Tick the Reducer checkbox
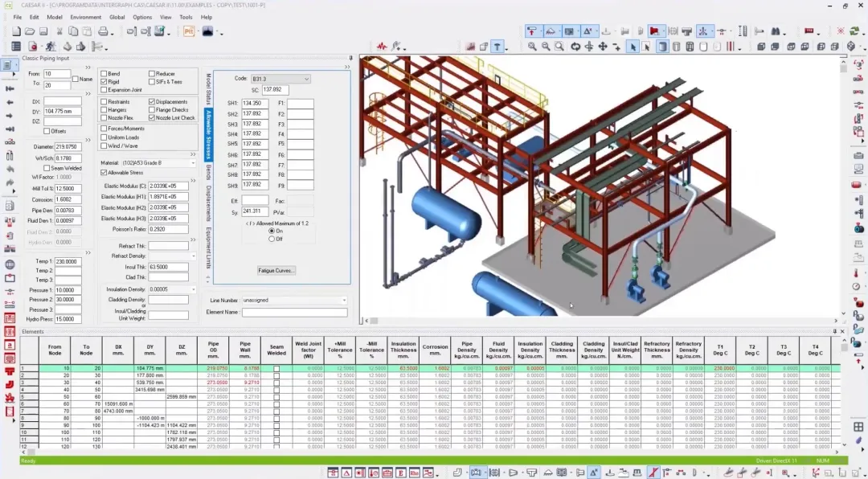The image size is (868, 479). pyautogui.click(x=152, y=74)
